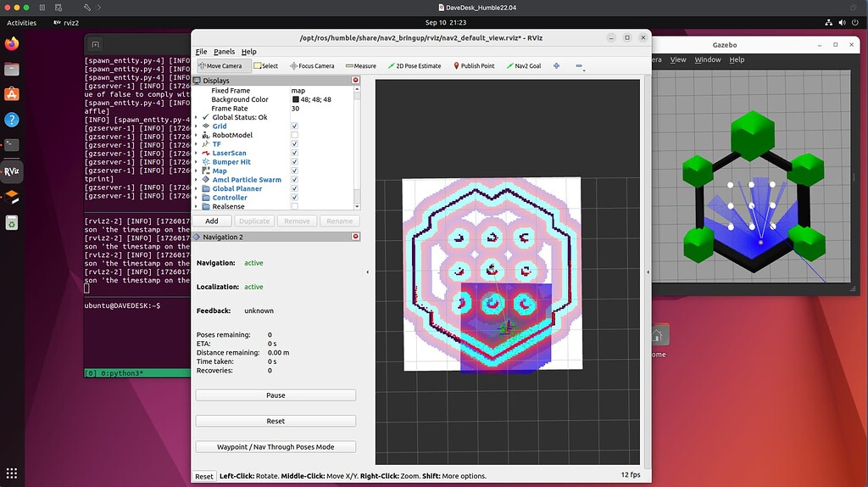Pick the Measure tool
Screen dimensions: 868x487
pos(361,66)
